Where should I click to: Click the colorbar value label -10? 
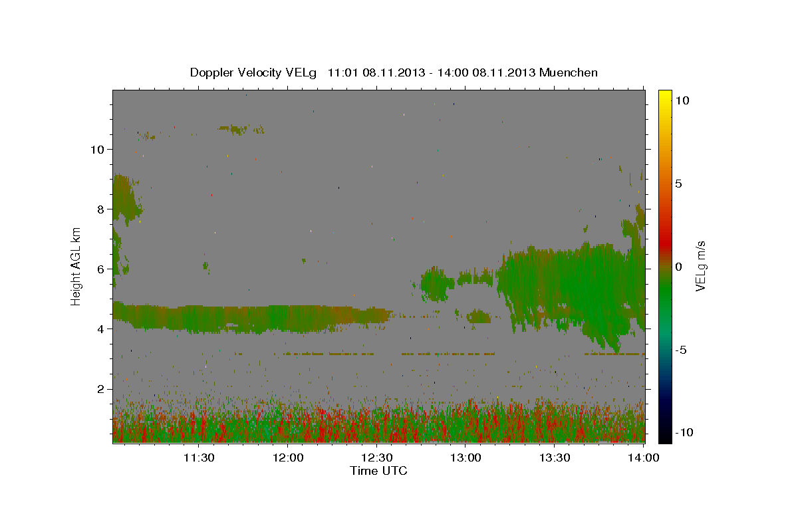(684, 432)
